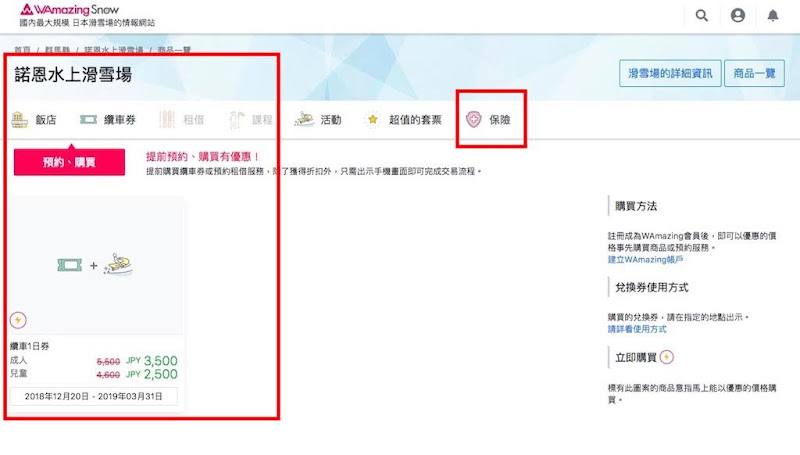Follow the 建立WAmazing帳戶 link

(645, 260)
